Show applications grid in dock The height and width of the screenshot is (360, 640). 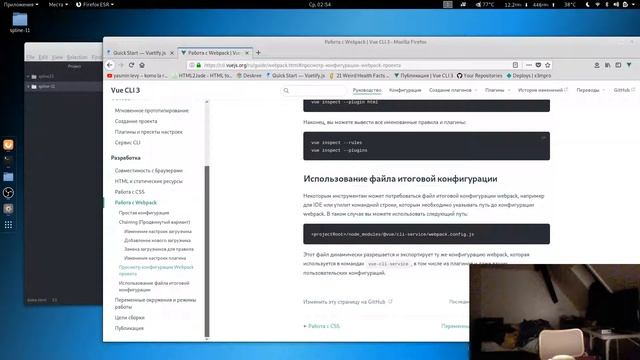pyautogui.click(x=8, y=224)
